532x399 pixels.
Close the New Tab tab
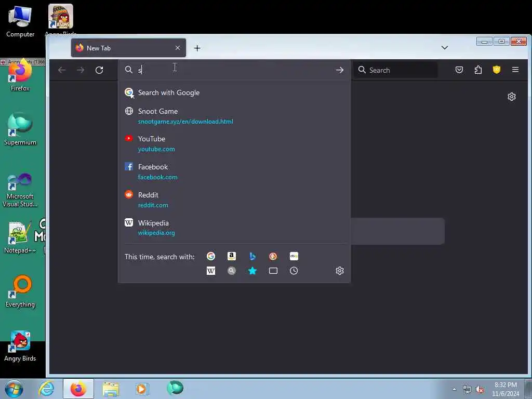click(x=178, y=48)
